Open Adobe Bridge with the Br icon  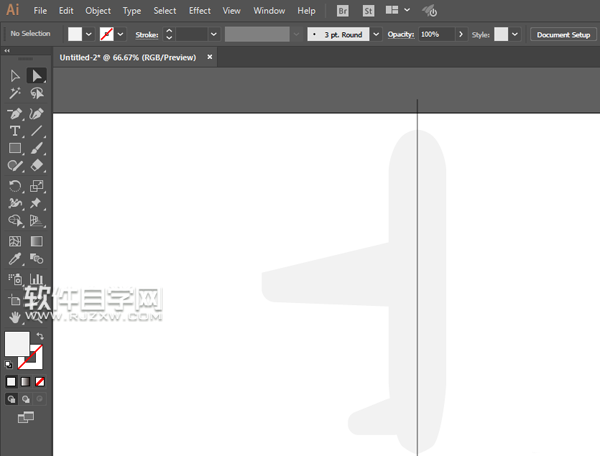click(x=343, y=11)
